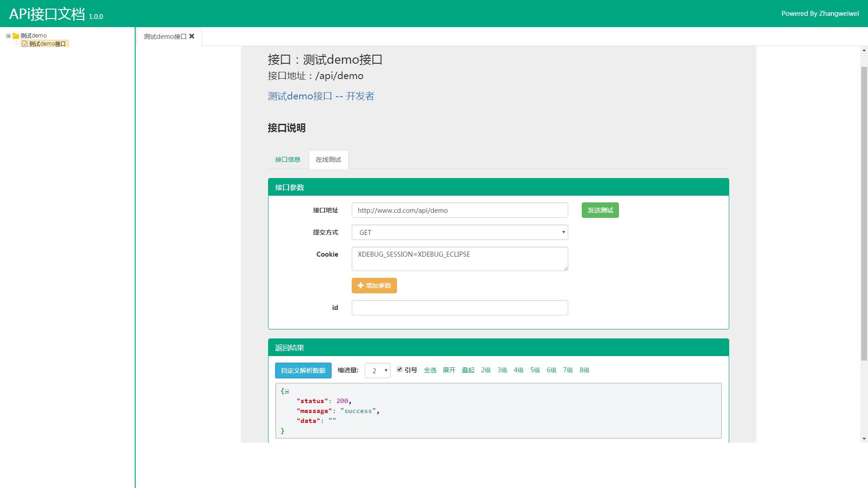Open the 缩进量 indent dropdown
The image size is (868, 488).
(x=377, y=371)
